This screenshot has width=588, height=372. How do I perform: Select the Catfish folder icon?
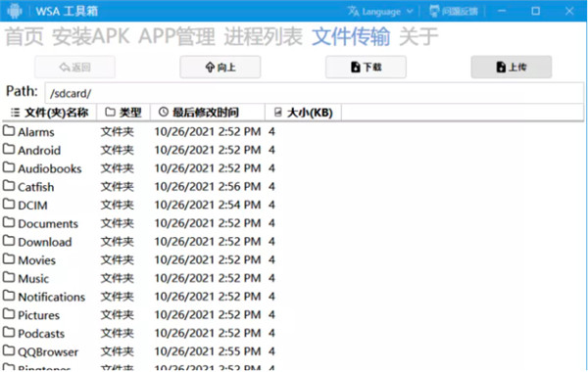point(9,186)
